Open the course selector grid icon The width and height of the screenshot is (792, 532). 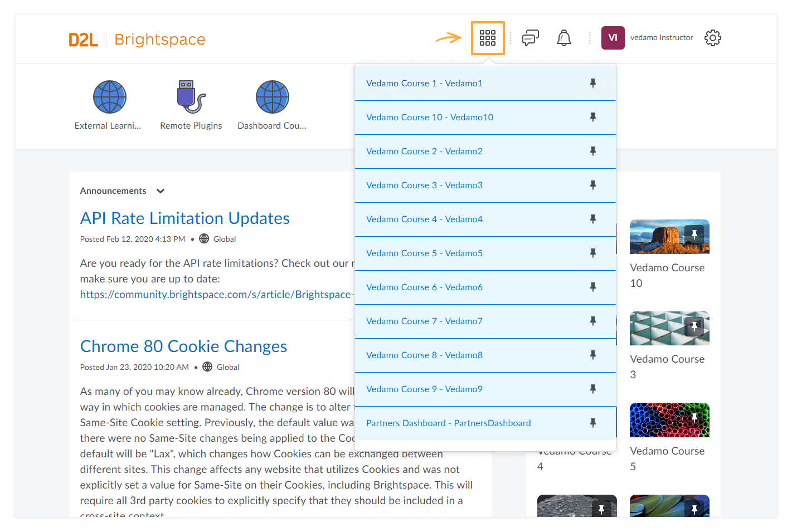[x=488, y=38]
